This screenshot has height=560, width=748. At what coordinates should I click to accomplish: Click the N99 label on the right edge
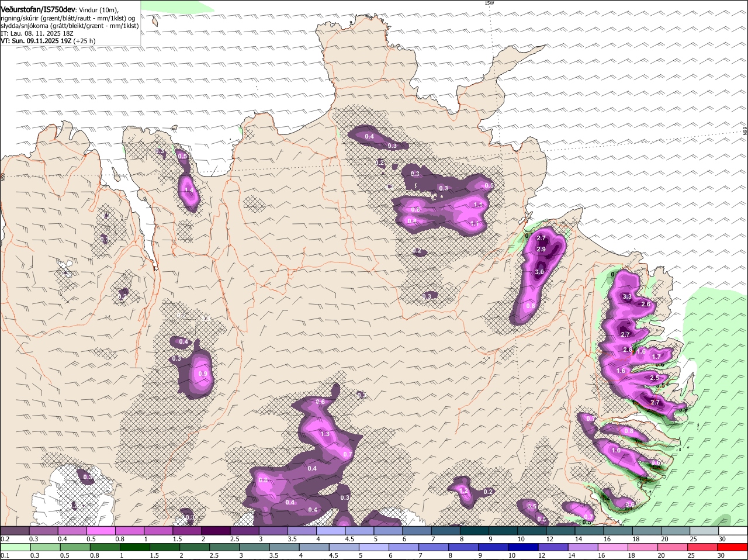click(745, 132)
